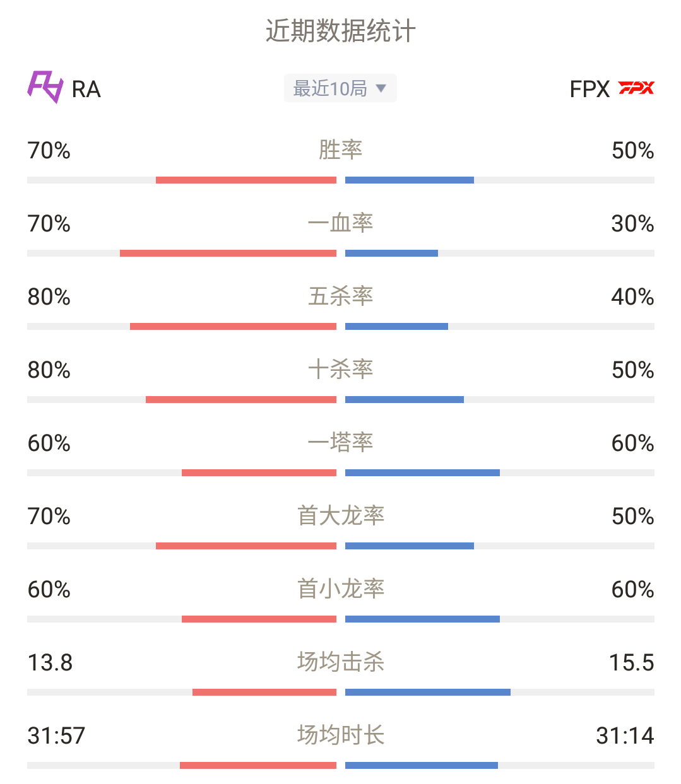Click the red FPX team logo
This screenshot has height=784, width=681.
tap(636, 88)
